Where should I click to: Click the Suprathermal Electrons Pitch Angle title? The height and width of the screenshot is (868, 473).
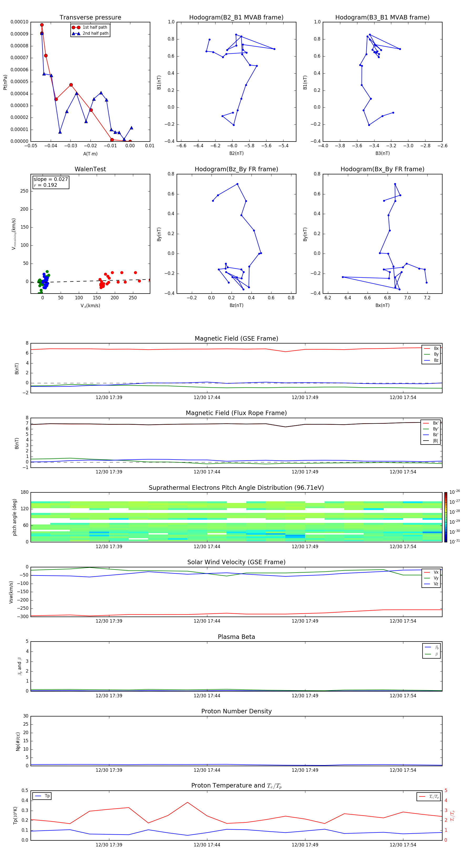tap(236, 488)
